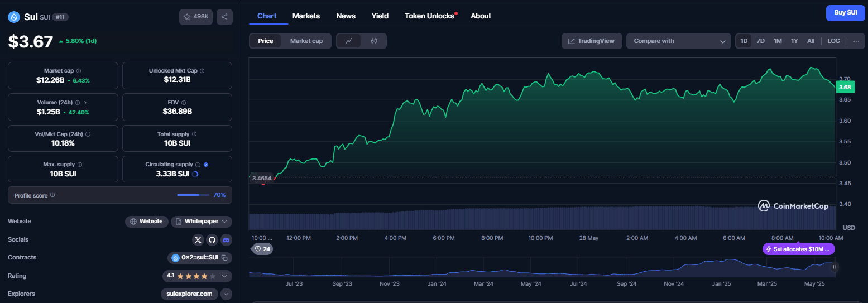Open Volume (24h) arrow chevron
Image resolution: width=868 pixels, height=303 pixels.
pyautogui.click(x=85, y=103)
